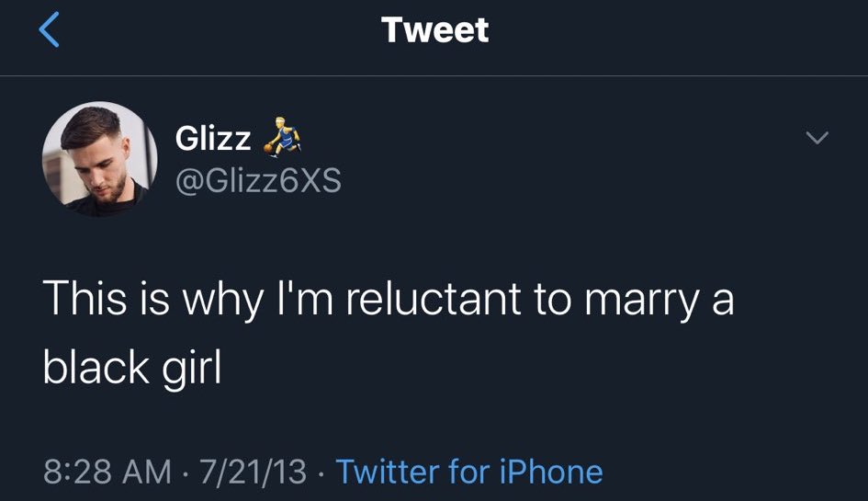Tap the 'AM' in the timestamp
868x501 pixels.
tap(147, 472)
